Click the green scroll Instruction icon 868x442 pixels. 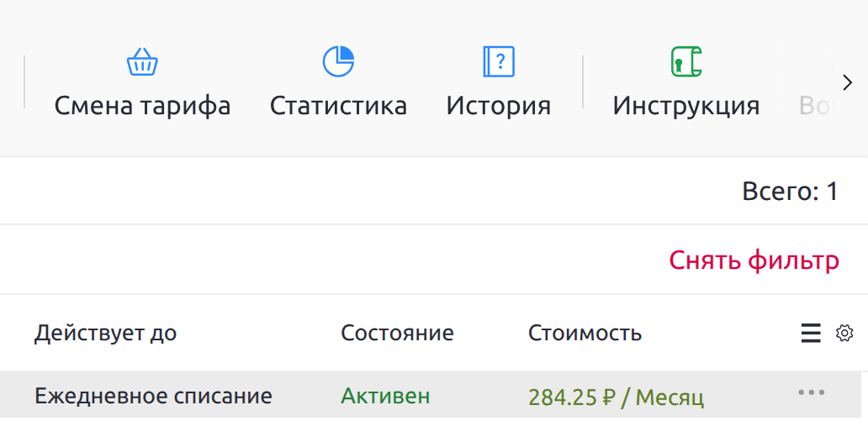[685, 61]
